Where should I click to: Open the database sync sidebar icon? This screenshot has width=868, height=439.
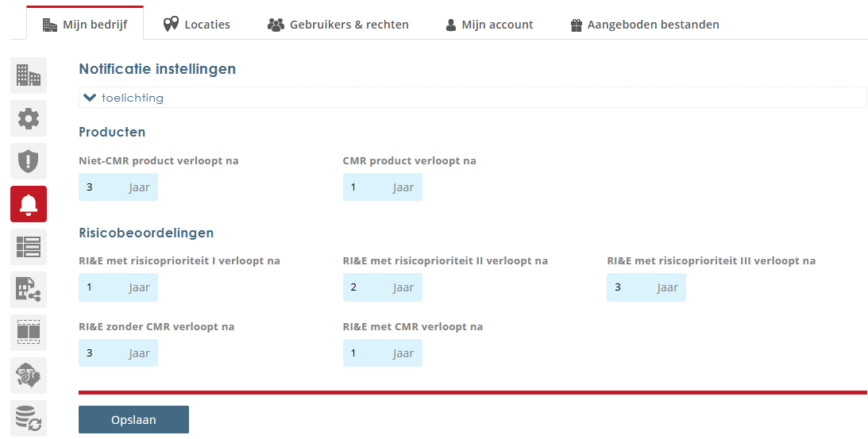click(29, 418)
